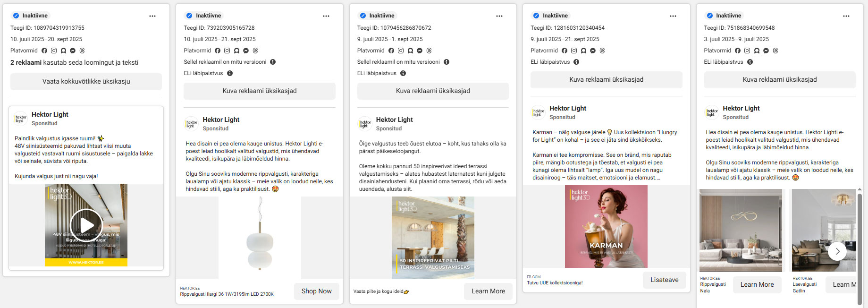
Task: Advance the carousel with the next arrow
Action: coord(837,251)
